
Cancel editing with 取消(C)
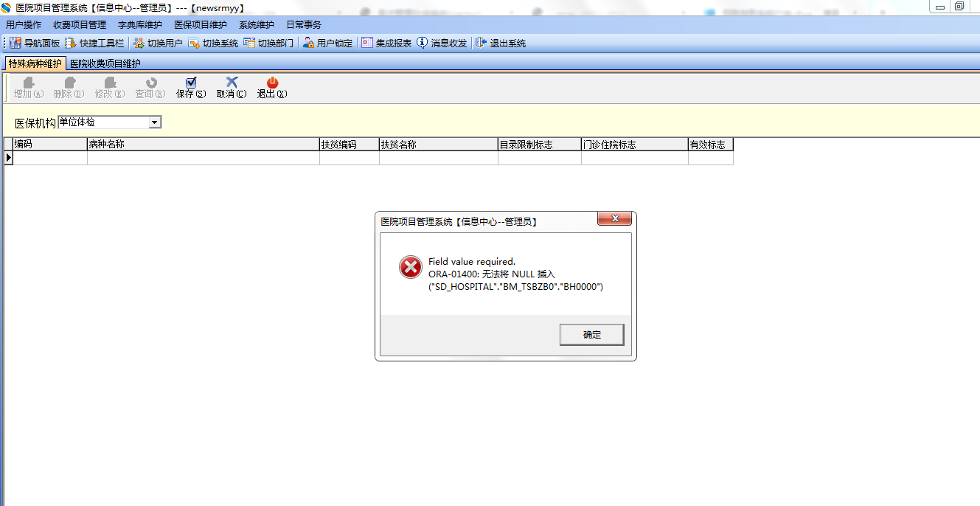(x=232, y=88)
